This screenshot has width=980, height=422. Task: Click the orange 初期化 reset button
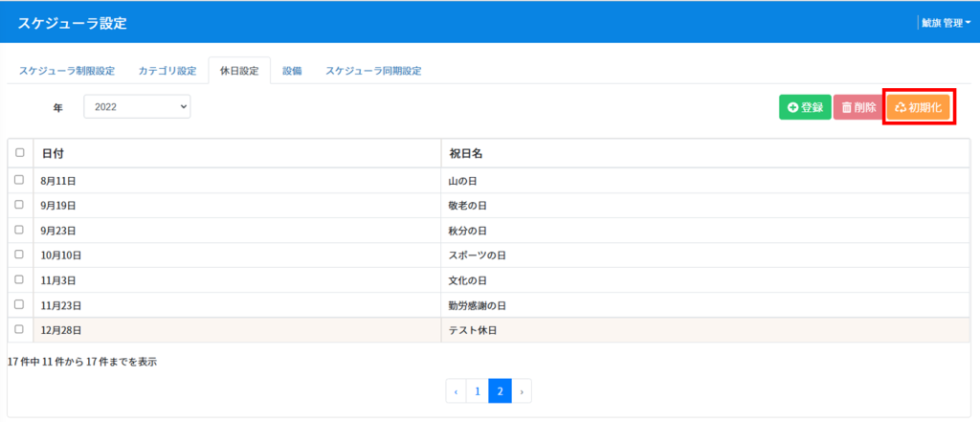pyautogui.click(x=918, y=107)
